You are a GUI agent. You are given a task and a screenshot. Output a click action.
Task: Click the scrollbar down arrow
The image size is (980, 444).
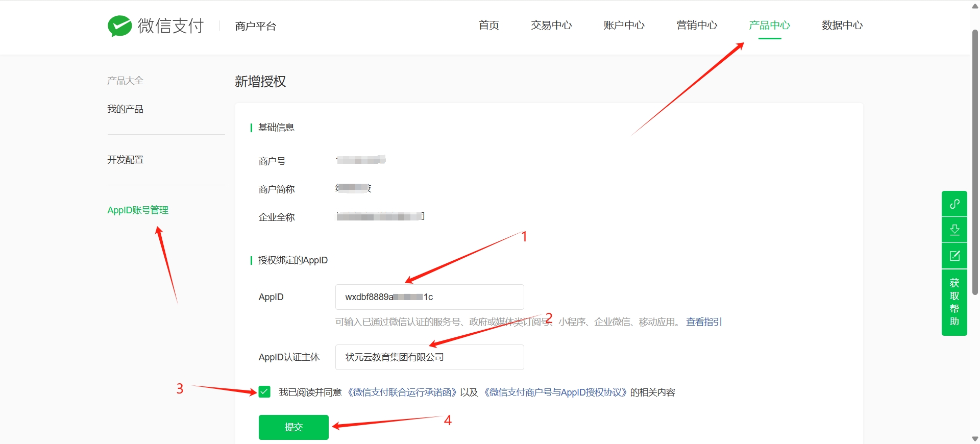click(x=975, y=439)
